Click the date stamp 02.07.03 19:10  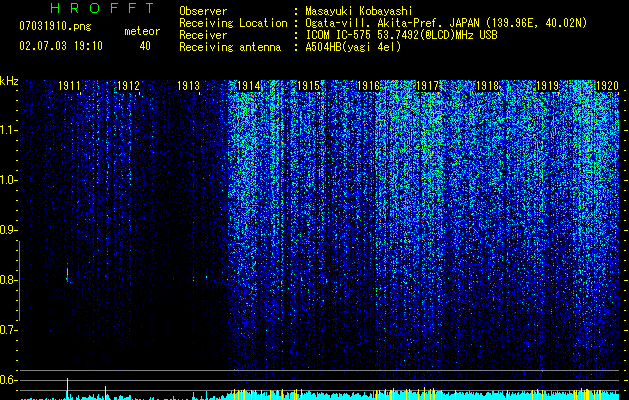[x=61, y=46]
